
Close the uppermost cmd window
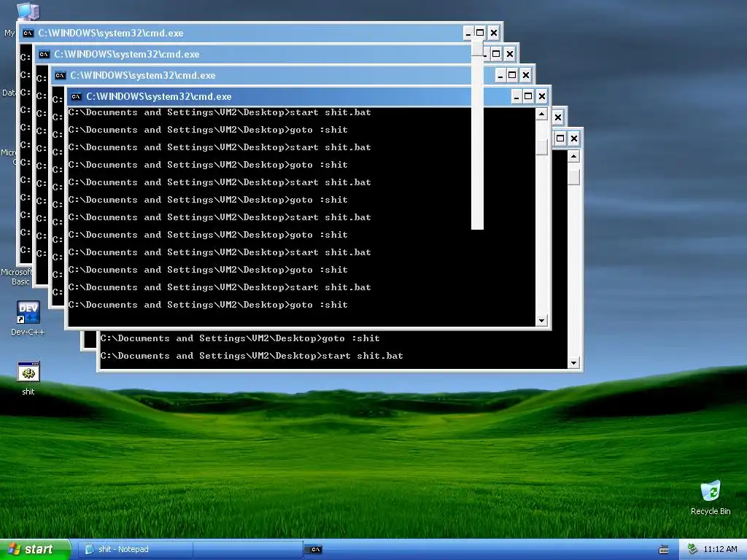pos(494,33)
